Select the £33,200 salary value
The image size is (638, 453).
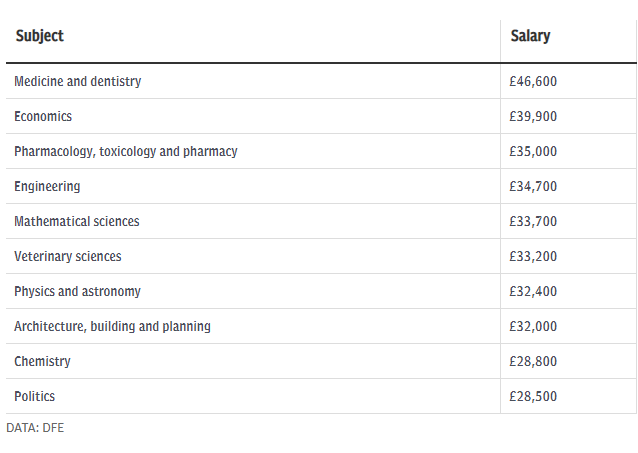click(533, 256)
